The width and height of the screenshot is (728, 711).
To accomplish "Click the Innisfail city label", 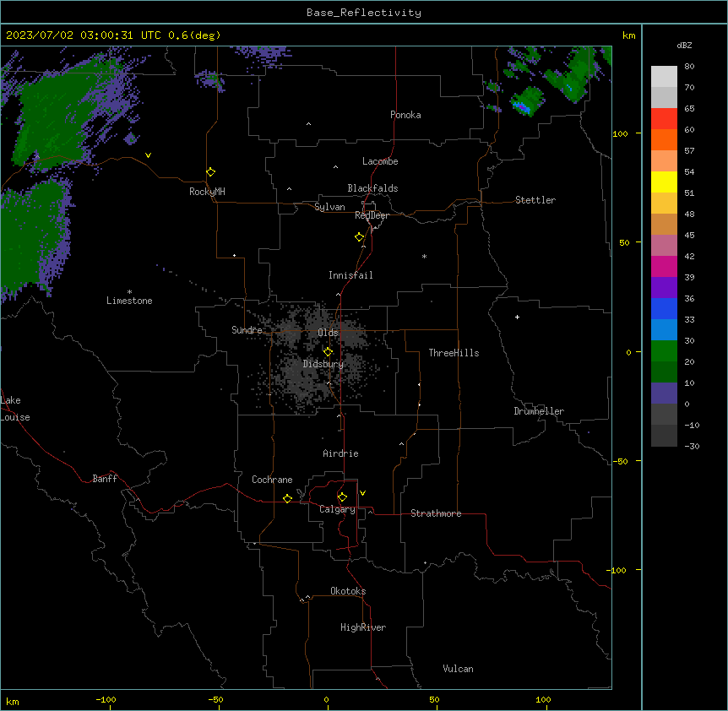I will point(350,275).
